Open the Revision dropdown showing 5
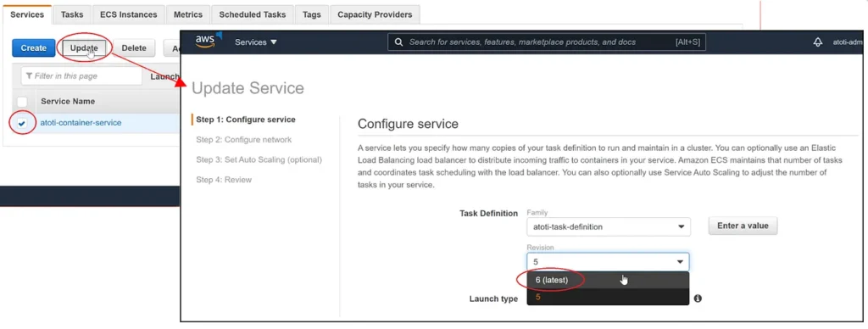The image size is (868, 329). [608, 262]
